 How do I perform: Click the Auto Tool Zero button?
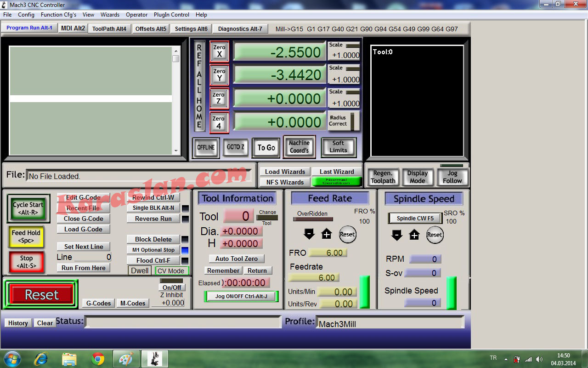pos(237,259)
